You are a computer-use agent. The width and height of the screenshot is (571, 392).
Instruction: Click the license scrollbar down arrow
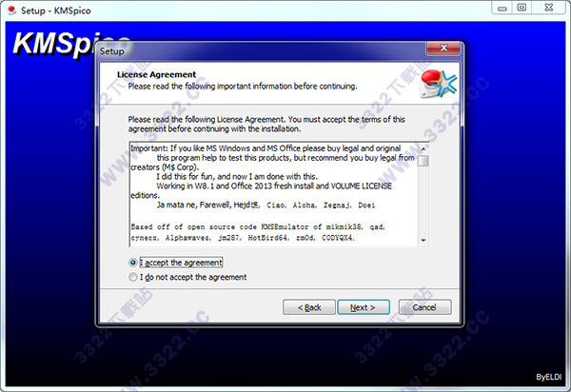coord(423,240)
